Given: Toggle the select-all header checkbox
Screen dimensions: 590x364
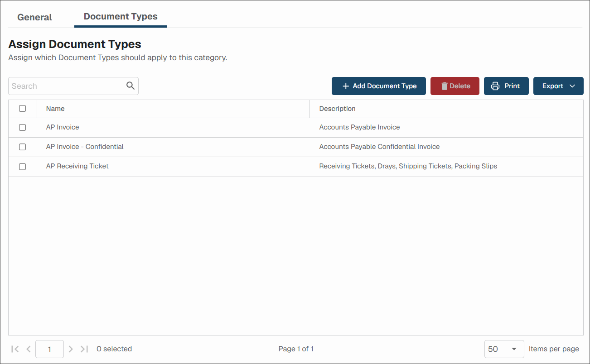Looking at the screenshot, I should (22, 109).
